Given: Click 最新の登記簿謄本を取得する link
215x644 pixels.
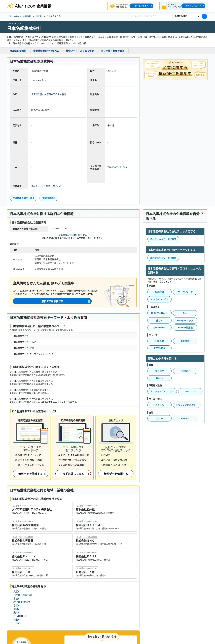Looking at the screenshot, I should 73,235.
